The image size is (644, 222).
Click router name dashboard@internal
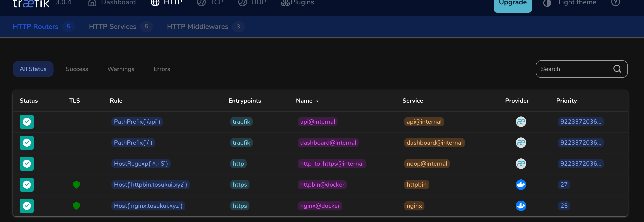point(328,143)
